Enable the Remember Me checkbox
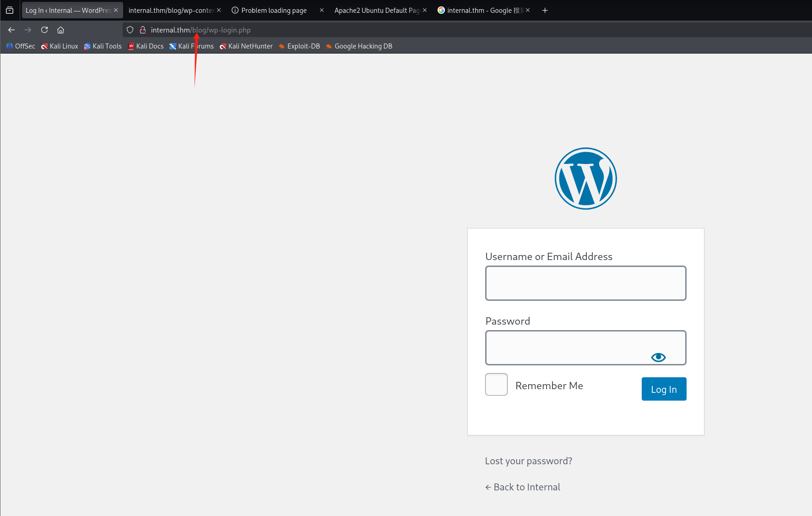The width and height of the screenshot is (812, 516). [x=496, y=385]
